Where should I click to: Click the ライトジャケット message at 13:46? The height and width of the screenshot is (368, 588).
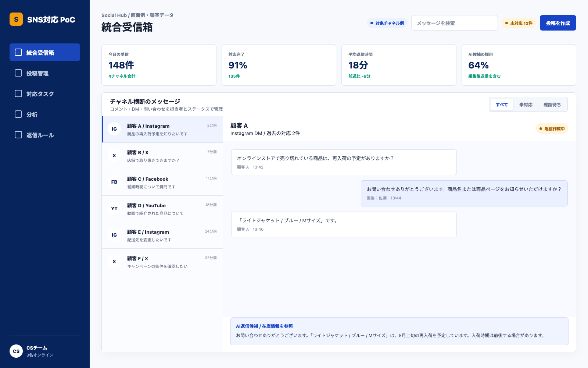(344, 224)
